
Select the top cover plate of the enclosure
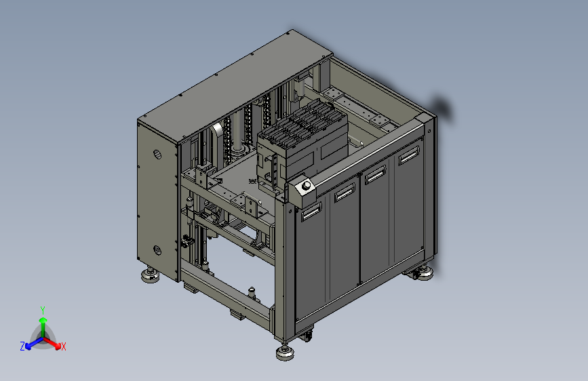(235, 87)
